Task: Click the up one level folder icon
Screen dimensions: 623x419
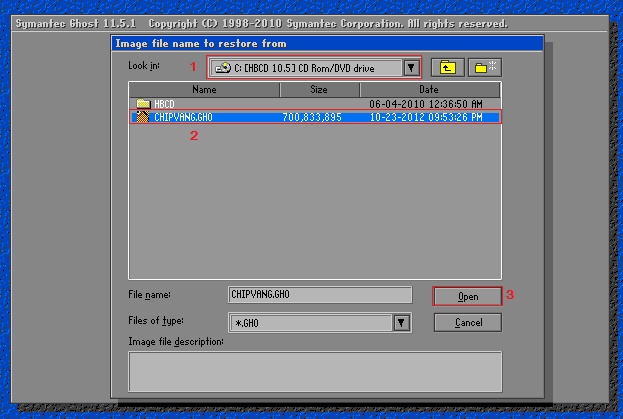Action: coord(447,67)
